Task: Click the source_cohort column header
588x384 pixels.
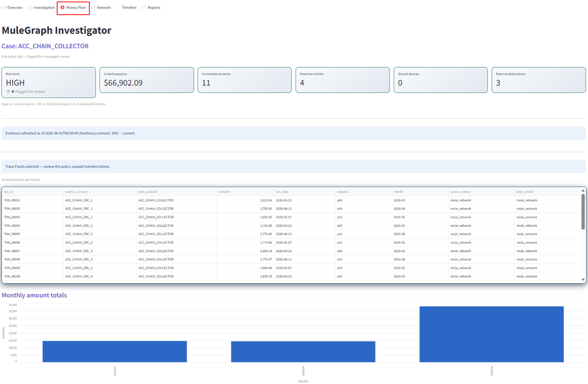Action: pyautogui.click(x=481, y=192)
